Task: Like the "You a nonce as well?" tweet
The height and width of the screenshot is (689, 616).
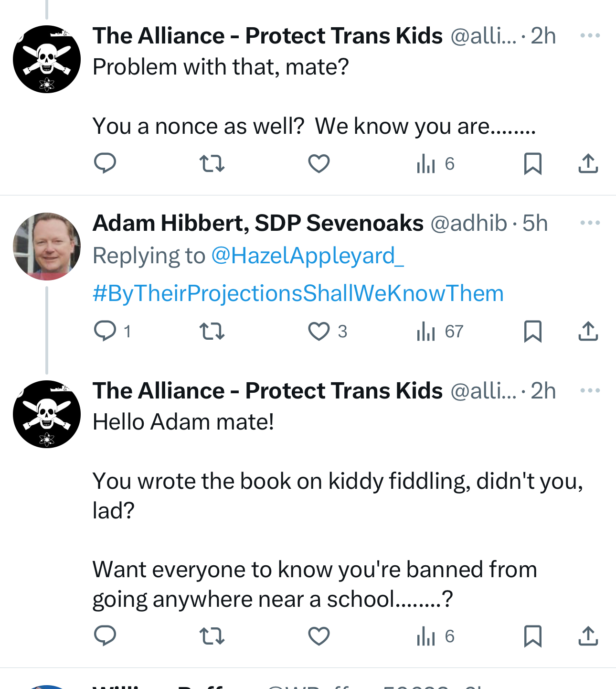Action: pyautogui.click(x=319, y=163)
